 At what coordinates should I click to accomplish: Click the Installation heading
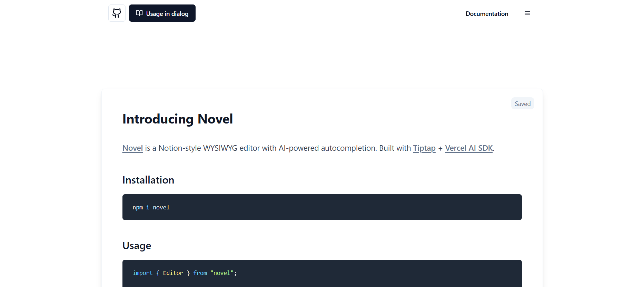(x=148, y=180)
